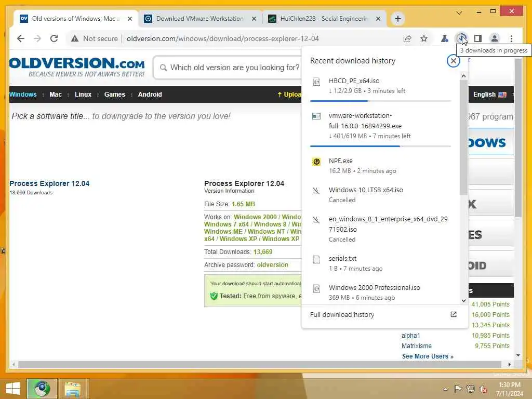Click Windows 2000 Professional.iso file icon
This screenshot has width=532, height=399.
coord(316,288)
